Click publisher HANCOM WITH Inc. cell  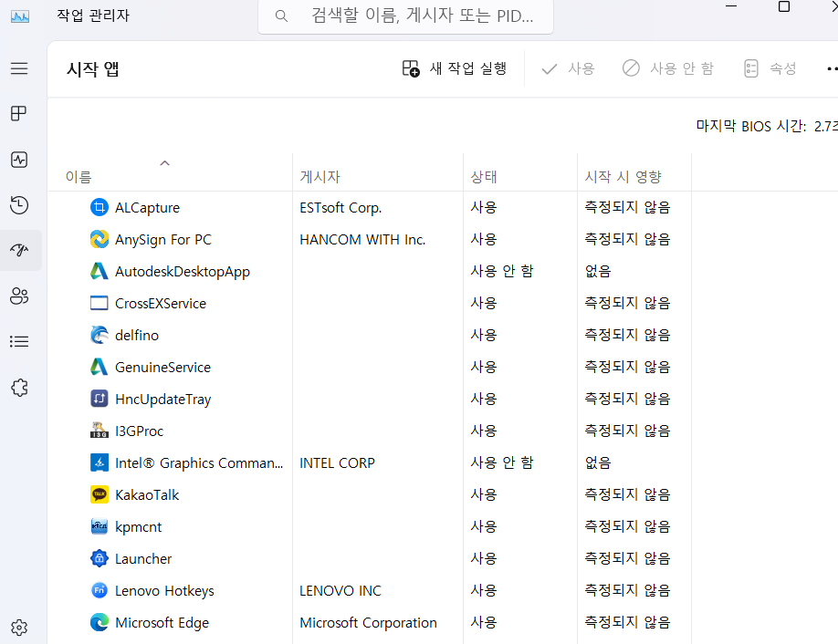(362, 239)
